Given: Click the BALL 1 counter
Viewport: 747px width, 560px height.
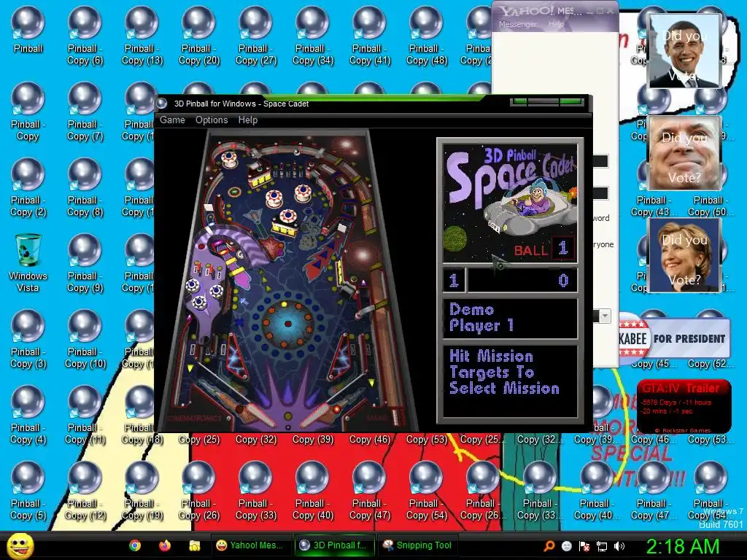Looking at the screenshot, I should point(543,249).
